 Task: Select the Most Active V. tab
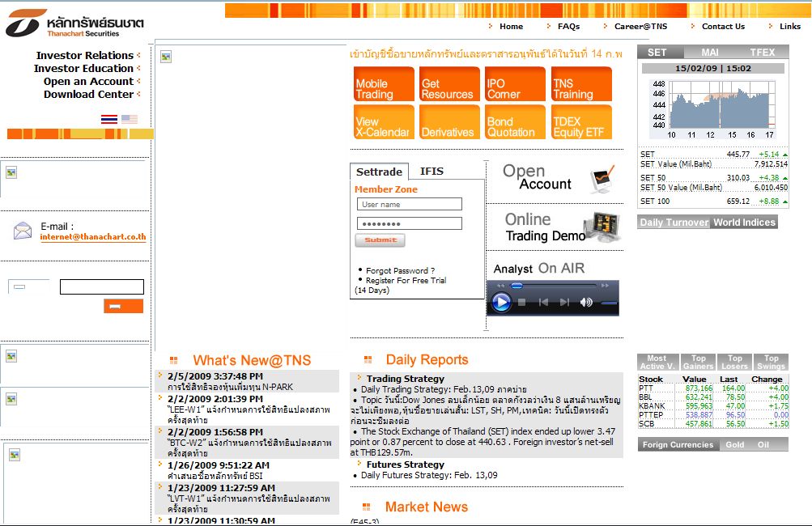(657, 362)
